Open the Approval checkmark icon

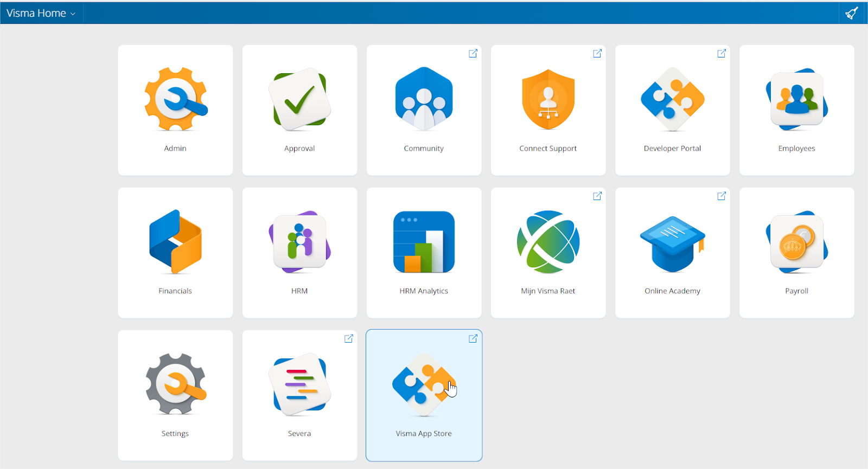299,99
